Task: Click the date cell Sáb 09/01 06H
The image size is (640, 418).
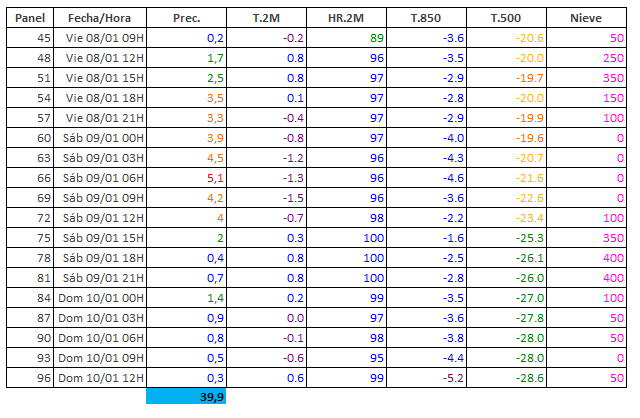Action: coord(100,178)
